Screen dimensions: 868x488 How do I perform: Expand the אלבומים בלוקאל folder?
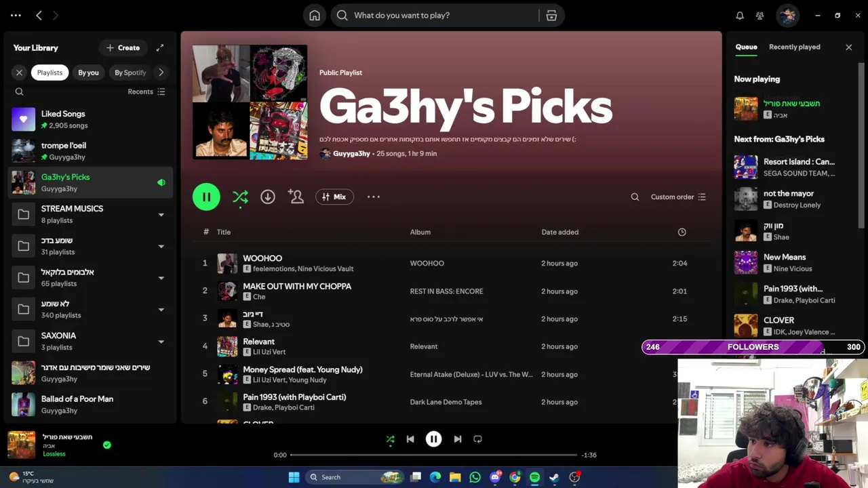161,278
